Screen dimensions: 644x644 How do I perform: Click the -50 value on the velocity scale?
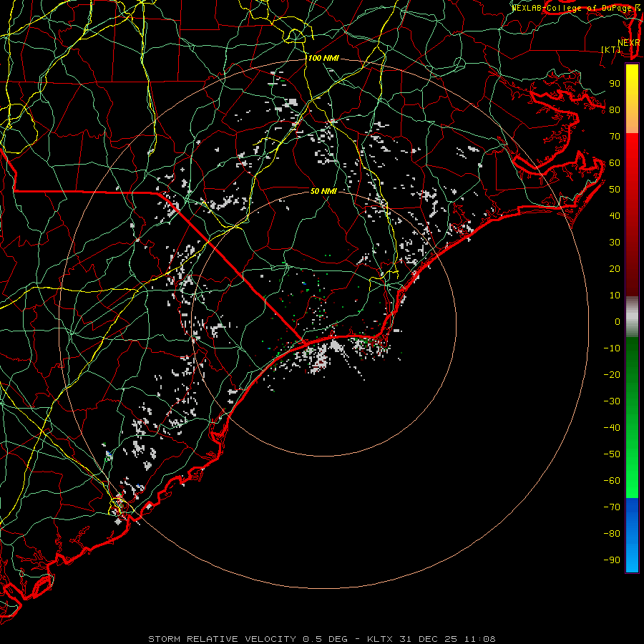(x=612, y=454)
